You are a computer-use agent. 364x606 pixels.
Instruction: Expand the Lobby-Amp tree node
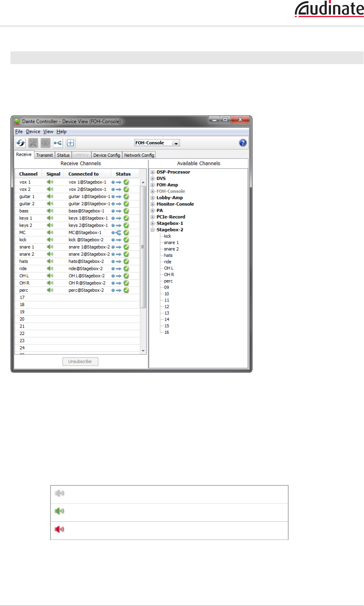tap(153, 198)
